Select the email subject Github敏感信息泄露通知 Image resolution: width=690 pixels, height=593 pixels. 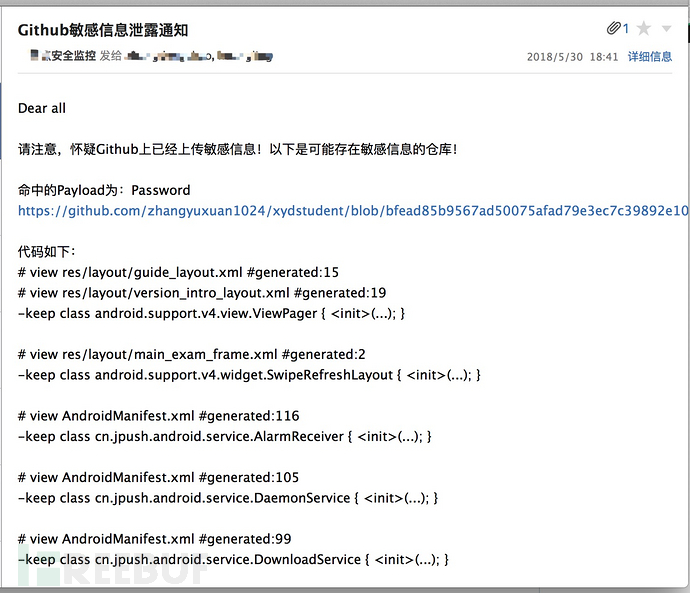pyautogui.click(x=103, y=30)
